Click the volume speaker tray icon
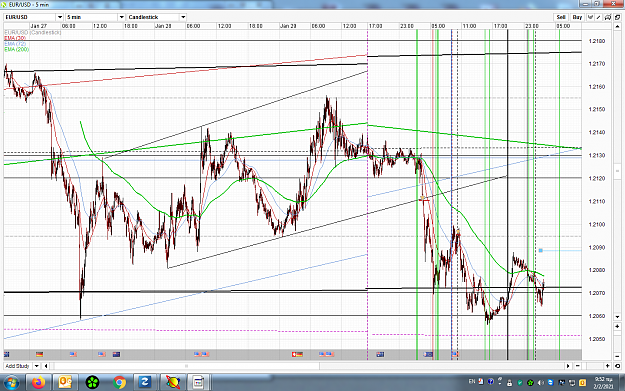 [x=540, y=383]
